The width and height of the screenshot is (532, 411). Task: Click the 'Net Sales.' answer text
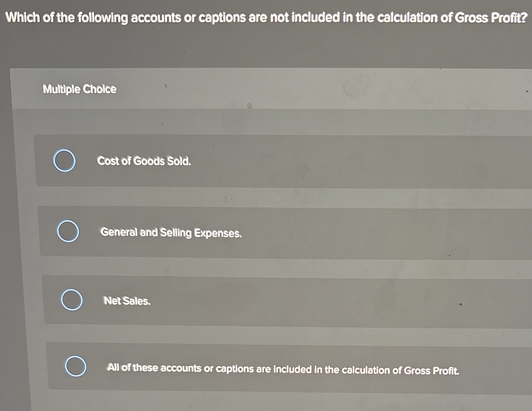tap(127, 301)
